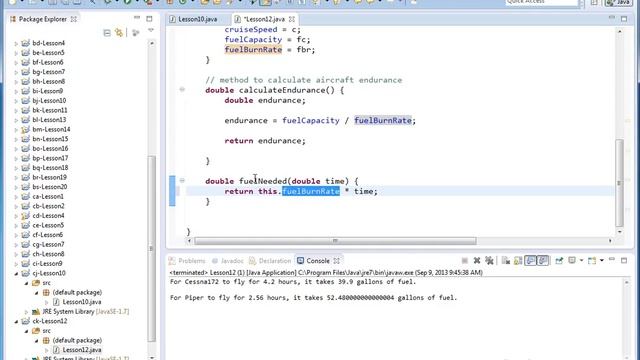This screenshot has height=360, width=640.
Task: Open the Open Console dropdown arrow
Action: coord(602,261)
